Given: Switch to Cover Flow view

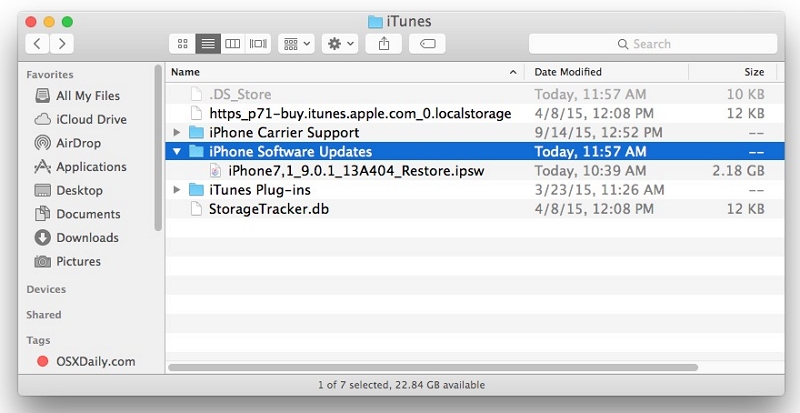Looking at the screenshot, I should tap(258, 44).
